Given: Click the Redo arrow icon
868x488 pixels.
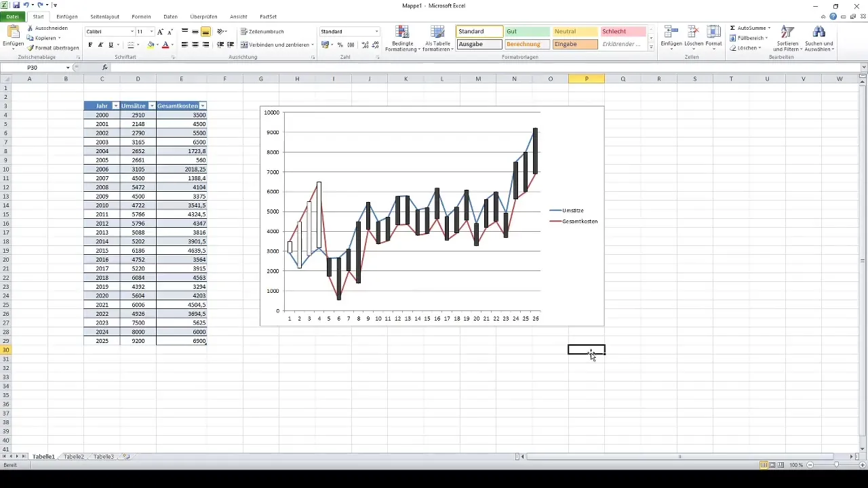Looking at the screenshot, I should 40,5.
